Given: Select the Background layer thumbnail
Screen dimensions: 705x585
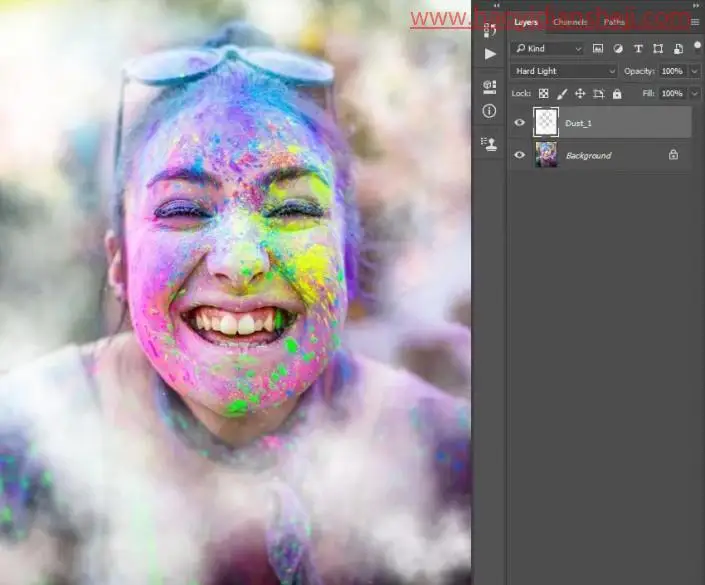Looking at the screenshot, I should [x=546, y=154].
